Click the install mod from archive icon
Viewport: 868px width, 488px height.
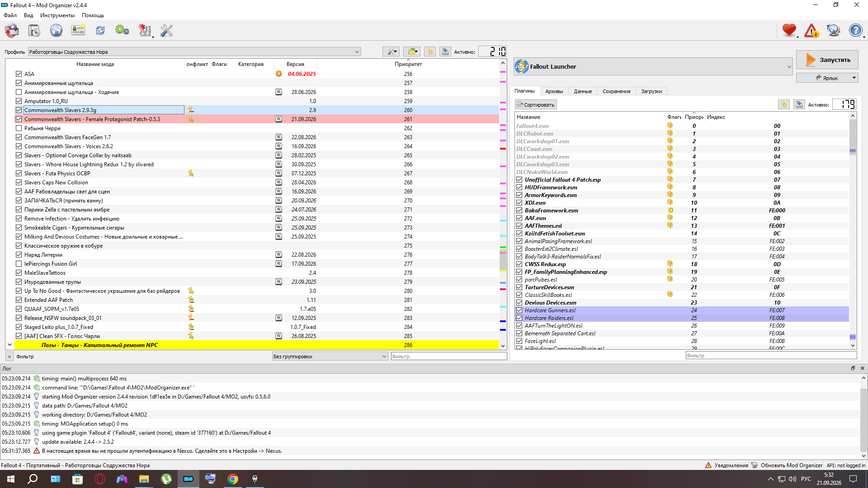[x=34, y=31]
